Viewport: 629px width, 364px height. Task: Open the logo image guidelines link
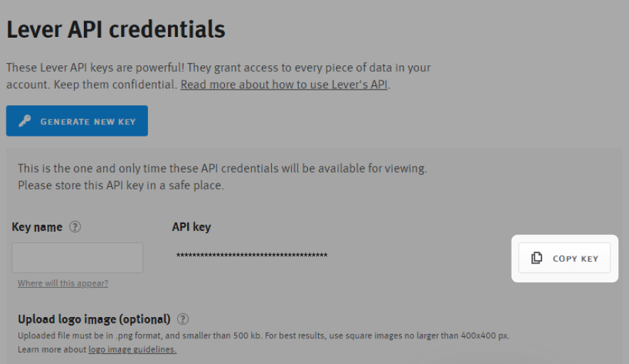[132, 349]
